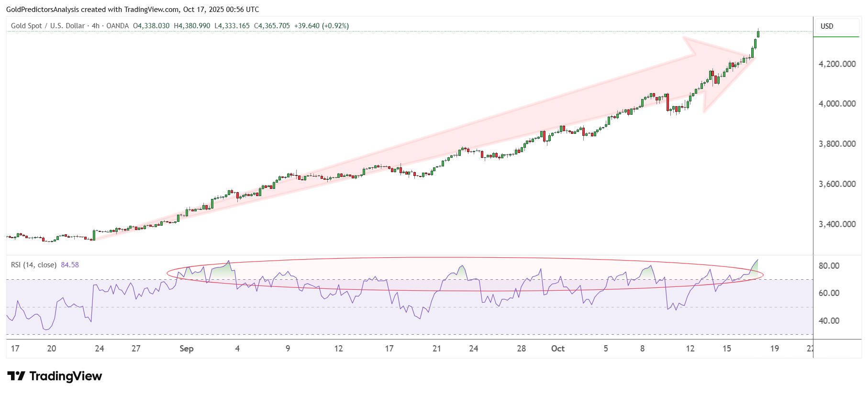Select the 4h interval label
The height and width of the screenshot is (394, 868).
click(96, 26)
